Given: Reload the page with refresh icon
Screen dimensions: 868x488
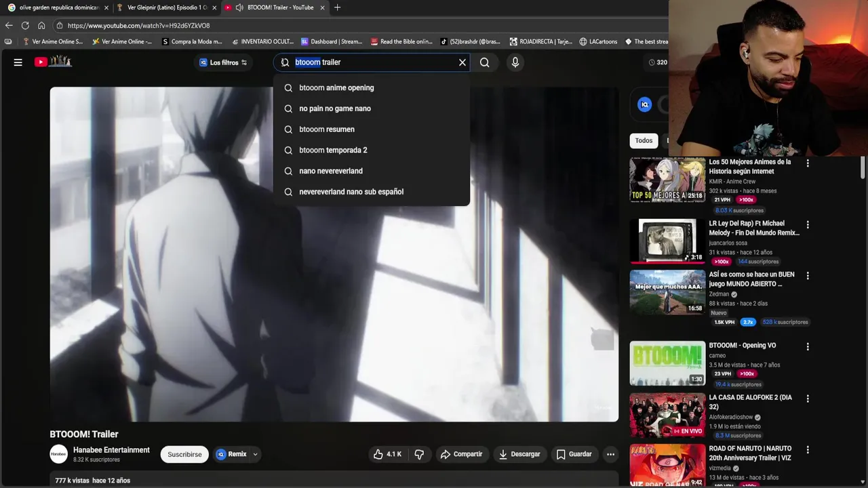Looking at the screenshot, I should pos(25,25).
